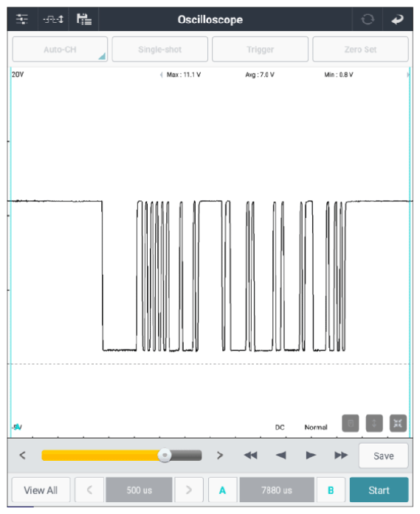The width and height of the screenshot is (420, 514).
Task: Open the waveform trigger-level icon
Action: 53,19
